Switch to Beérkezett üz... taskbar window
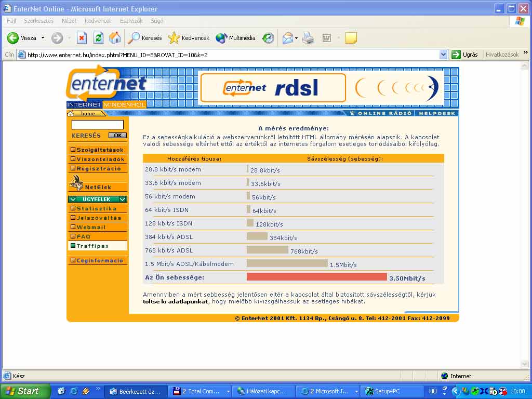532x399 pixels. coord(135,391)
